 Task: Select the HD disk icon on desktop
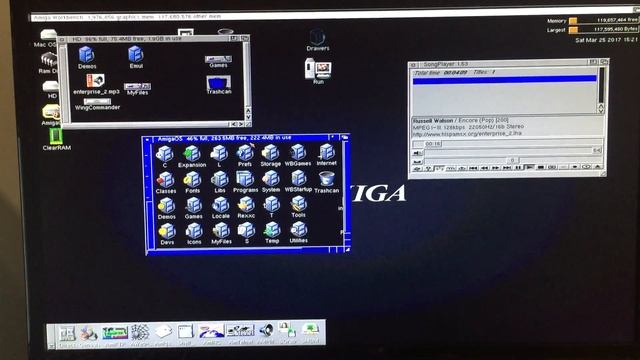click(x=51, y=90)
